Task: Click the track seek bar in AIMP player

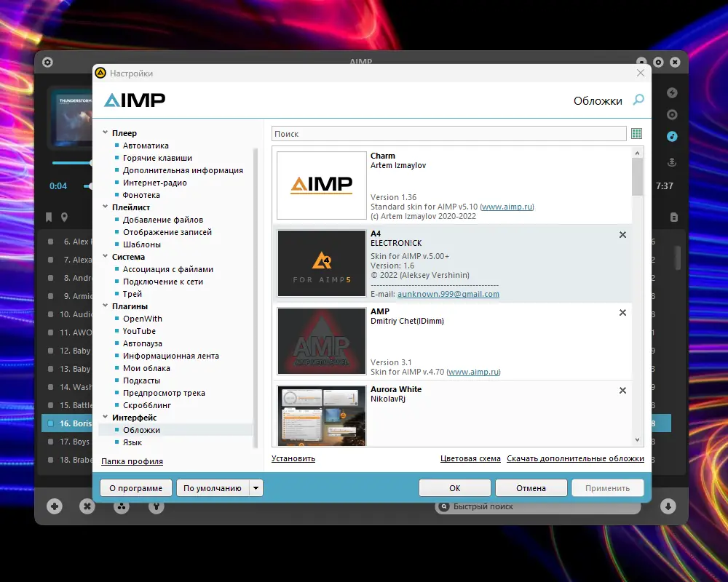Action: click(x=72, y=163)
